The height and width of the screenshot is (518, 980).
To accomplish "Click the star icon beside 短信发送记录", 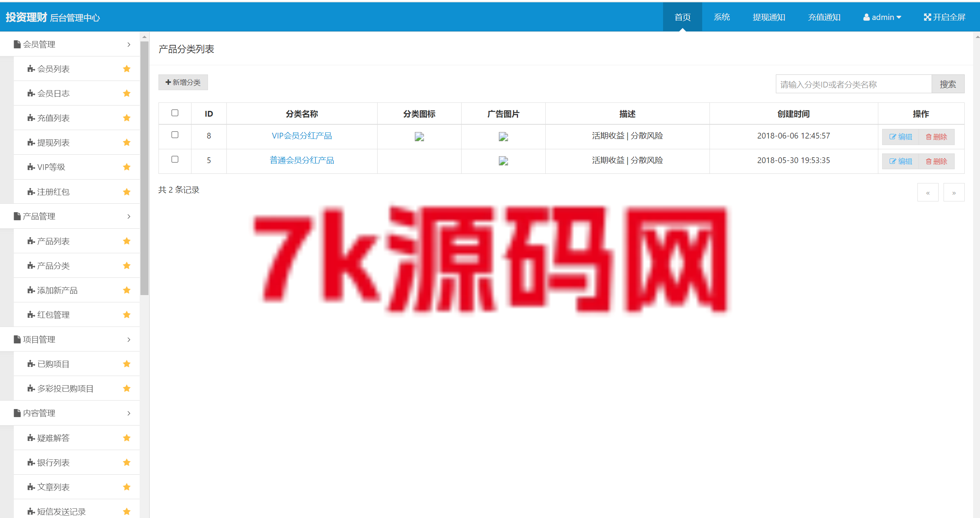I will point(127,511).
